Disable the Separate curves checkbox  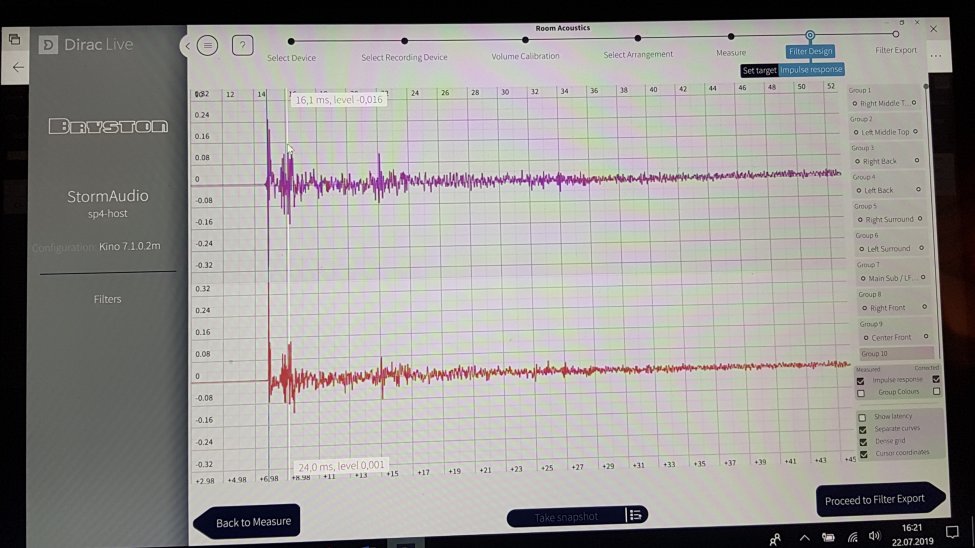[862, 430]
